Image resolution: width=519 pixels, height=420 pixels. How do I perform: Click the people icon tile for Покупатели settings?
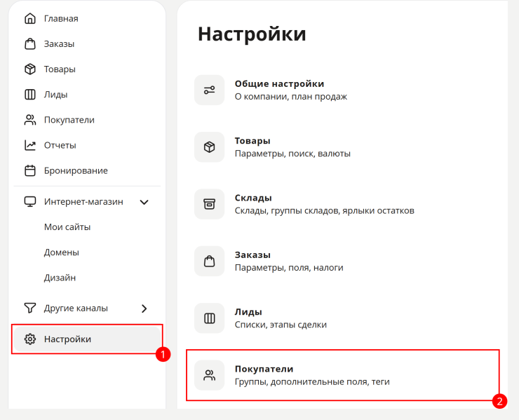(x=209, y=375)
